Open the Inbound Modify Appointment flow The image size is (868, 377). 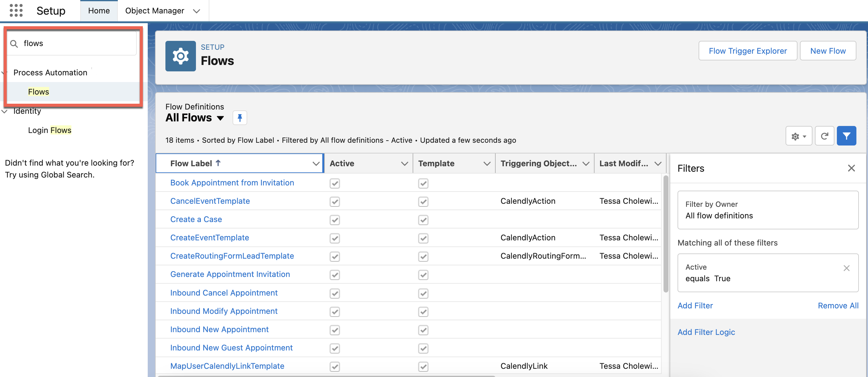click(x=224, y=311)
